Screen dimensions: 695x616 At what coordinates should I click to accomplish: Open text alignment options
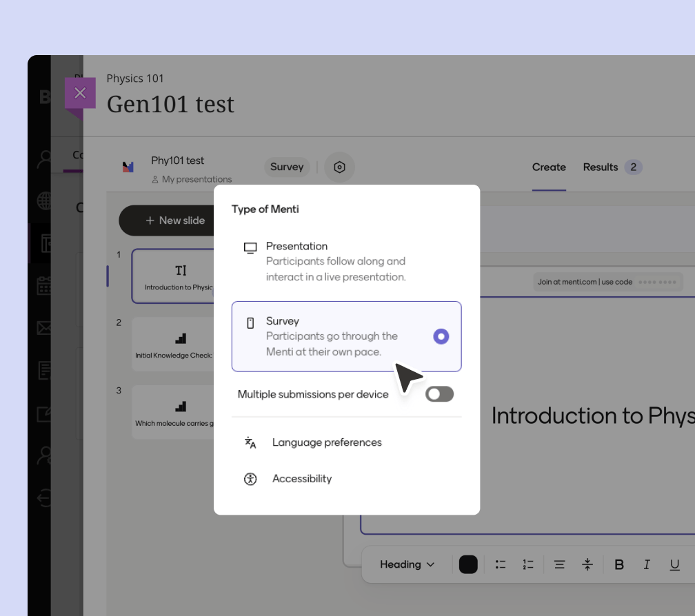pyautogui.click(x=559, y=564)
